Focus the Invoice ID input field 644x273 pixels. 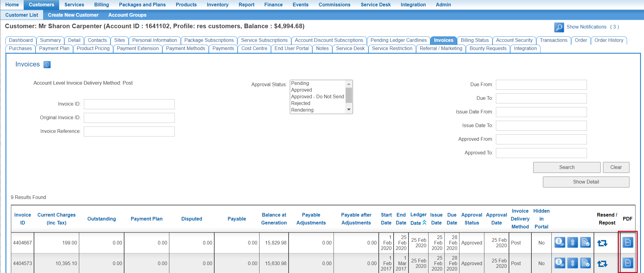point(129,104)
